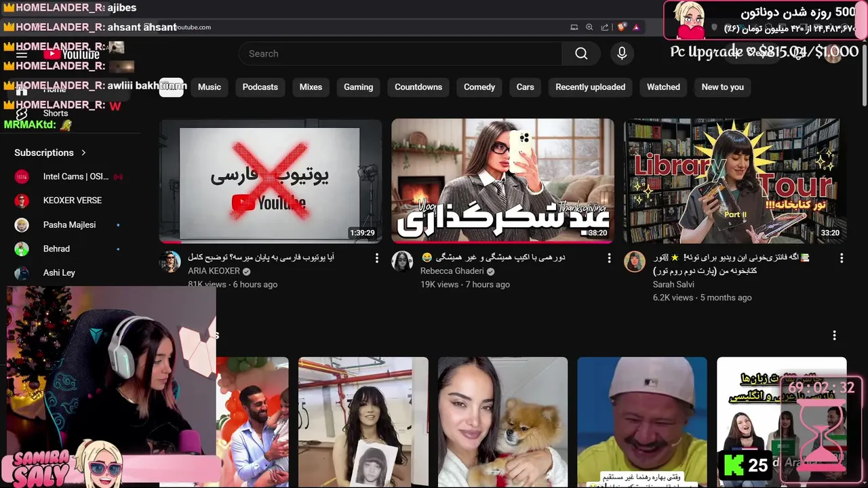This screenshot has height=488, width=868.
Task: Click Ashi Ley avatar in sidebar
Action: tap(22, 273)
